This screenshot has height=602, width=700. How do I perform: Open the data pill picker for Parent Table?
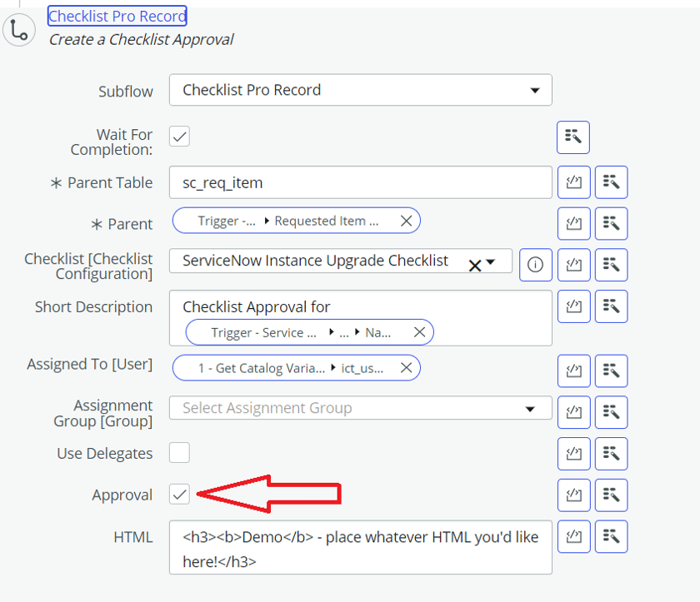tap(611, 182)
